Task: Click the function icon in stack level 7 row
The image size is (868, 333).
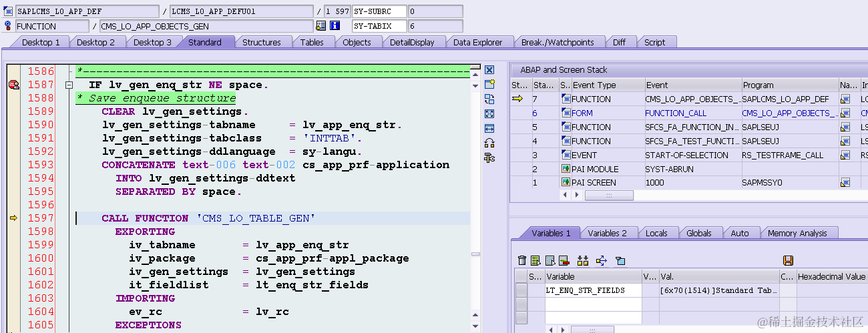Action: pyautogui.click(x=566, y=99)
